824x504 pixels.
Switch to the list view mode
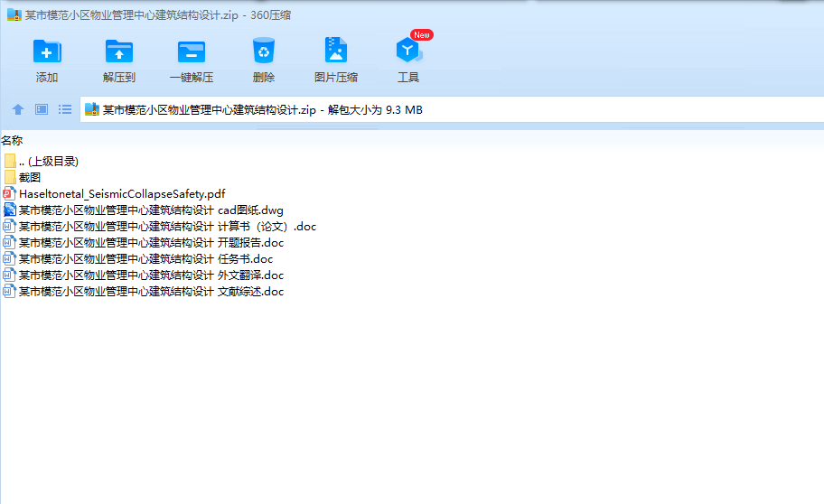click(65, 109)
